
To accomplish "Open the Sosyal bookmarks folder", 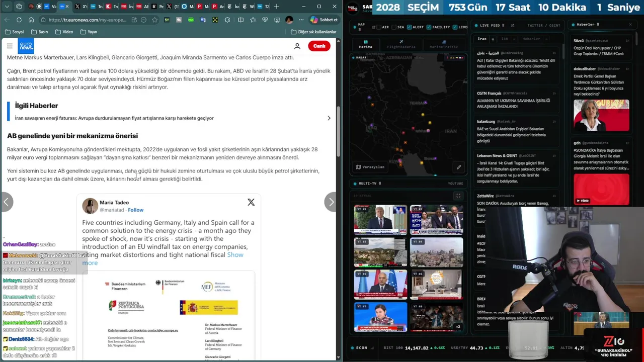I will coord(14,32).
